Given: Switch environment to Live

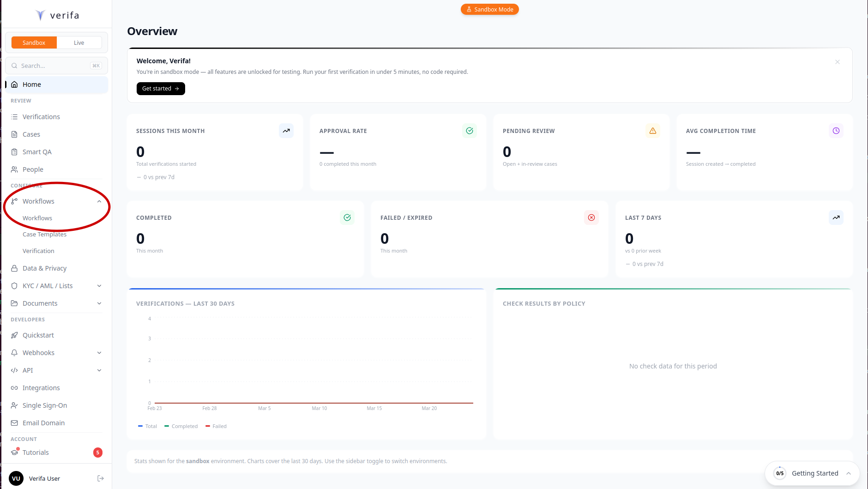Looking at the screenshot, I should [x=79, y=42].
